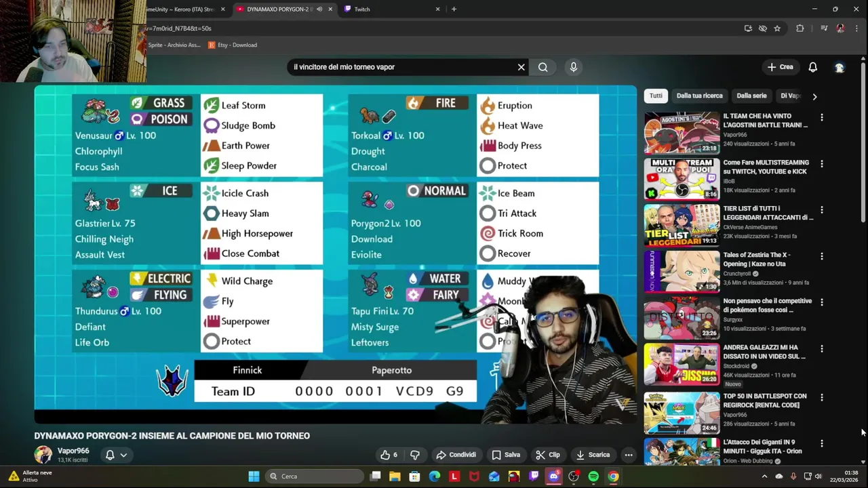
Task: Open options for 'Come Fare MULTISTREAMING' video
Action: point(821,164)
